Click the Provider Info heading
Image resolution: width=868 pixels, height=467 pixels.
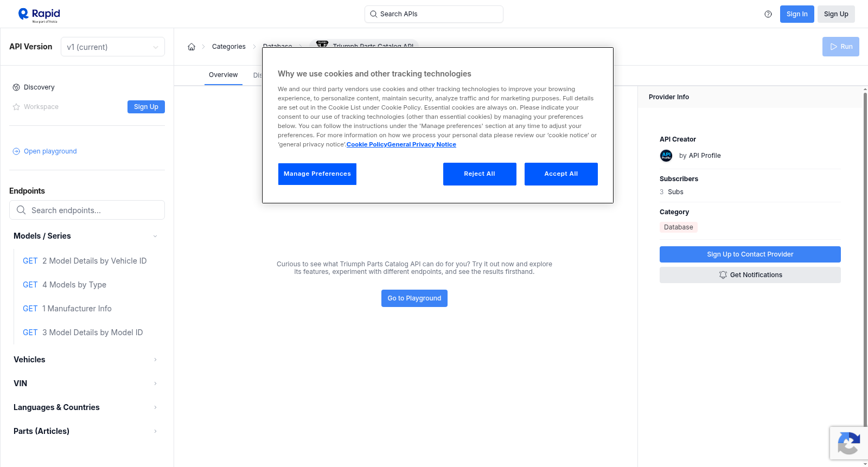(x=669, y=97)
